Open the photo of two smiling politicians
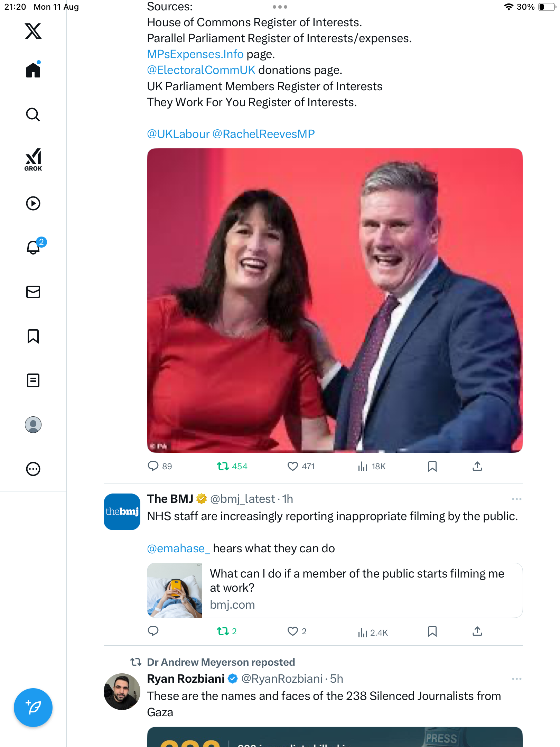 coord(335,300)
